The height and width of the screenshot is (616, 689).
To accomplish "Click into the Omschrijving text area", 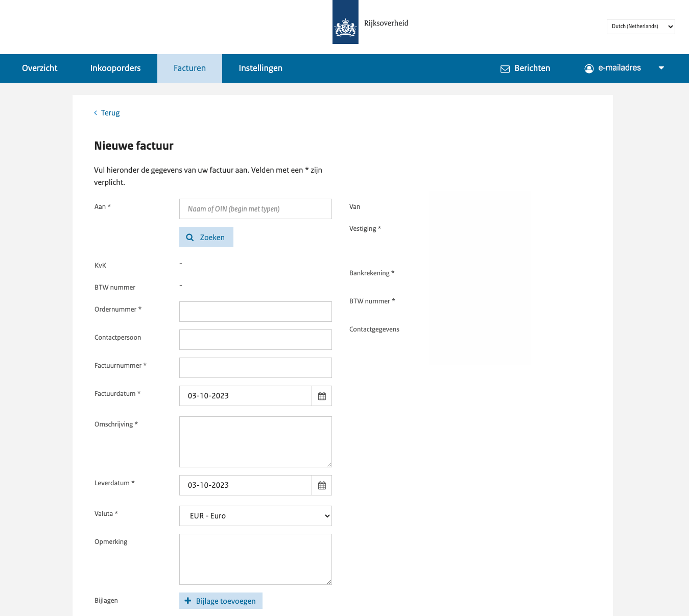I will [x=255, y=442].
